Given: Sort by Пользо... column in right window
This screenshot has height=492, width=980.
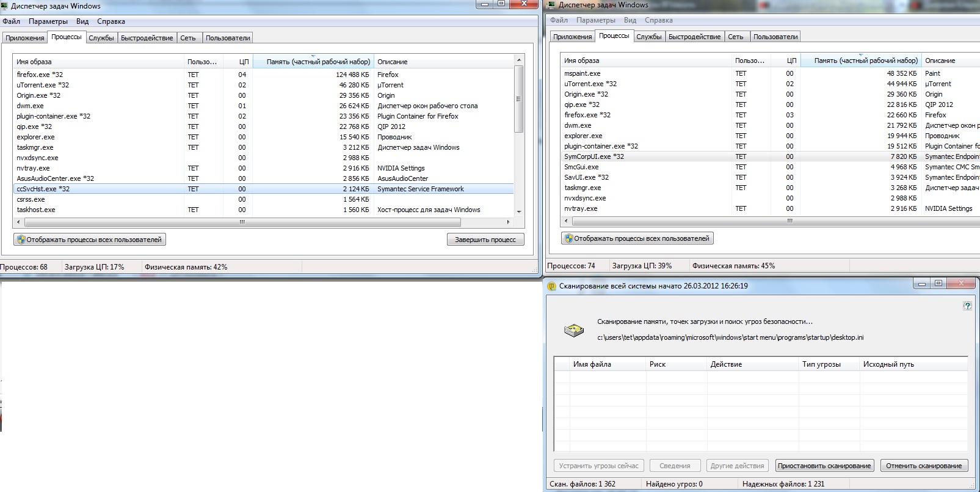Looking at the screenshot, I should 750,61.
